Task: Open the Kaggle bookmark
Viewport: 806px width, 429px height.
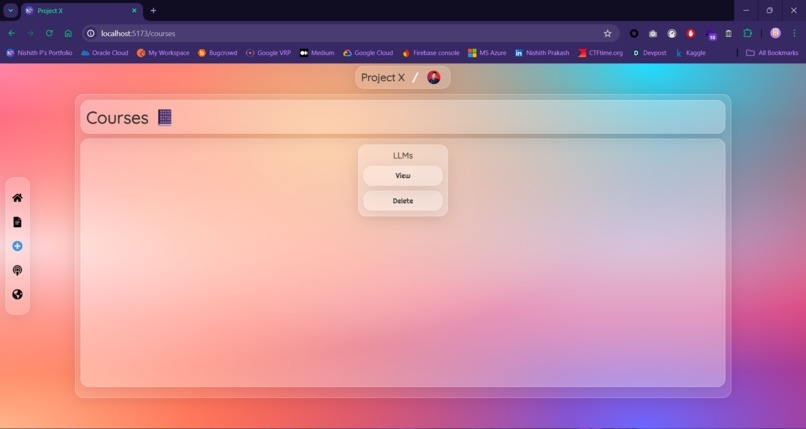Action: coord(690,53)
